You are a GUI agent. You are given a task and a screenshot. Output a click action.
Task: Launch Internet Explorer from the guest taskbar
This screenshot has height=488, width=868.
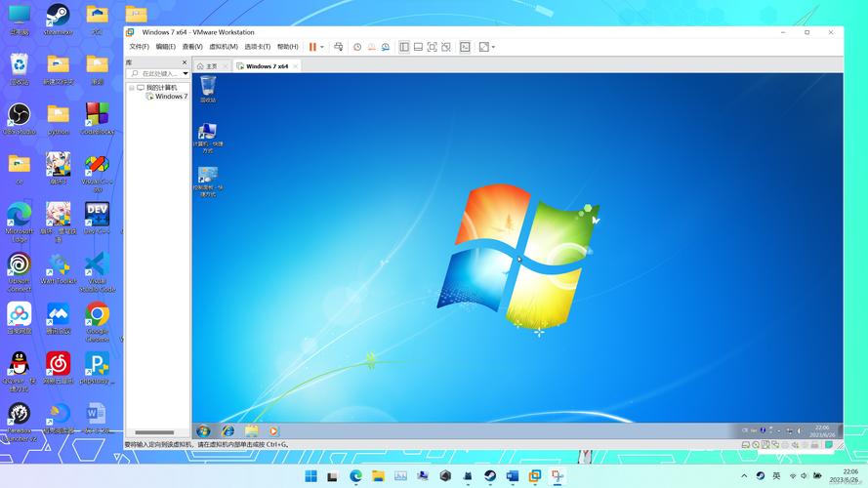[227, 430]
